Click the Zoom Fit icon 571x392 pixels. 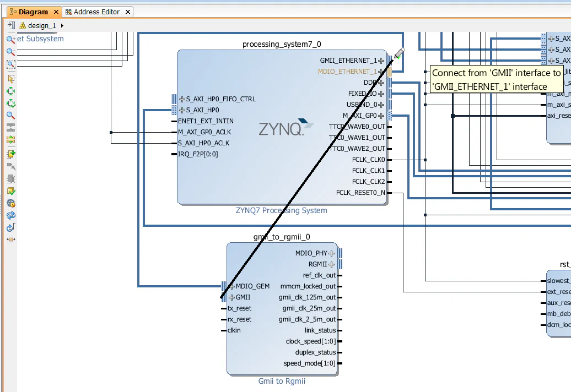11,64
